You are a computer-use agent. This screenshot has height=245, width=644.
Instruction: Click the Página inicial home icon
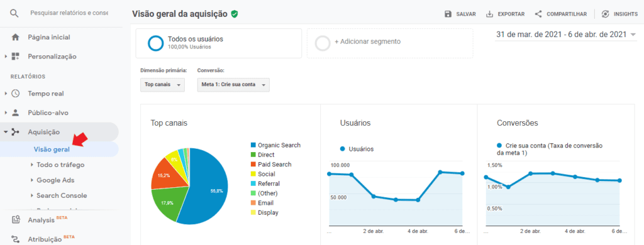coord(16,37)
